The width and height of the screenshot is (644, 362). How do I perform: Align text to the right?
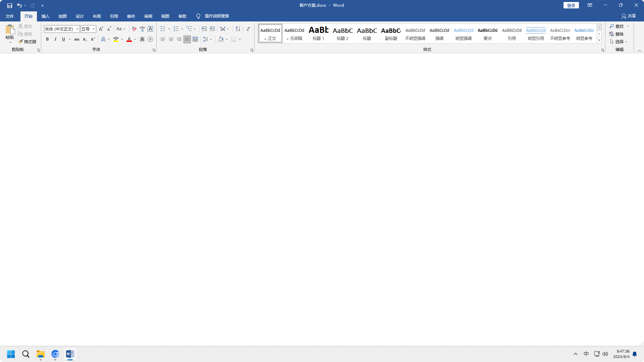(x=179, y=39)
